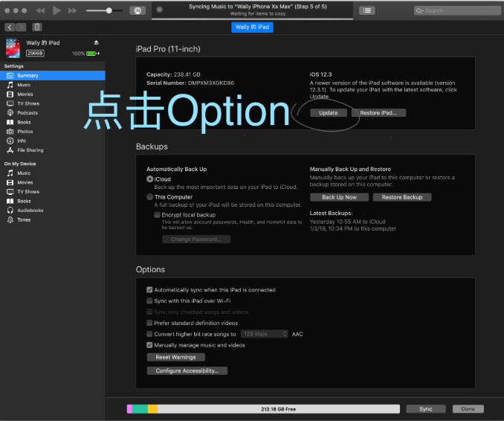The image size is (504, 421).
Task: Click Back Up Now
Action: (x=339, y=197)
